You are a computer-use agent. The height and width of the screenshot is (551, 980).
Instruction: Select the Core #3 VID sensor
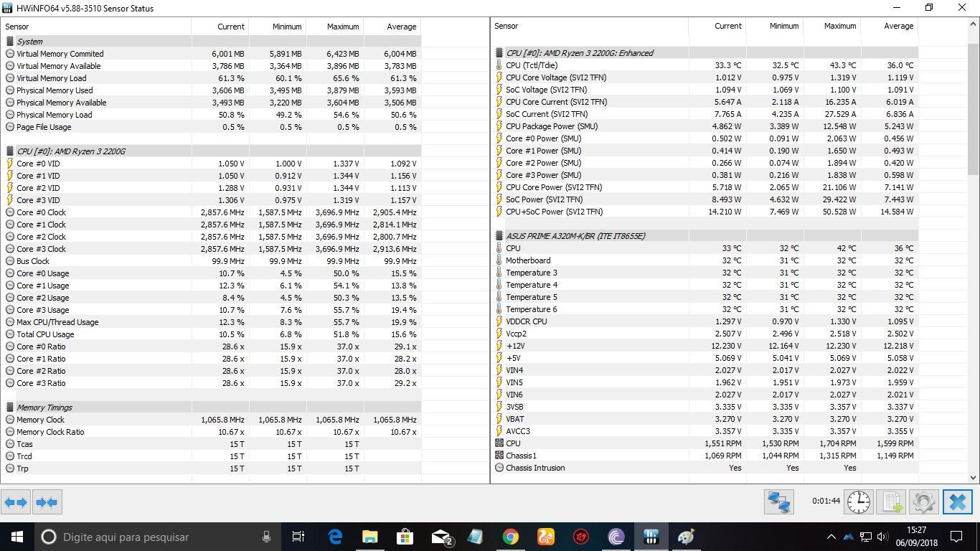click(x=211, y=200)
